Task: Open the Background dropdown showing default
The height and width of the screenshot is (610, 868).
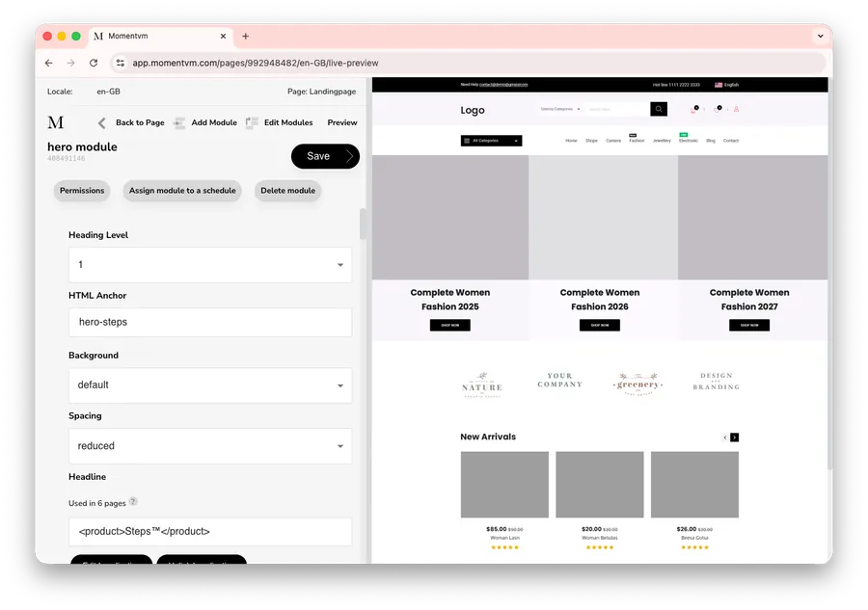Action: click(210, 385)
